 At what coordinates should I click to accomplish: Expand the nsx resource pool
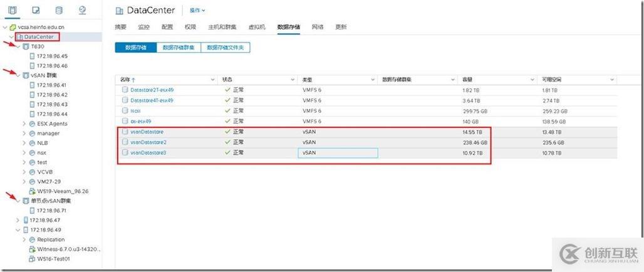pos(24,153)
